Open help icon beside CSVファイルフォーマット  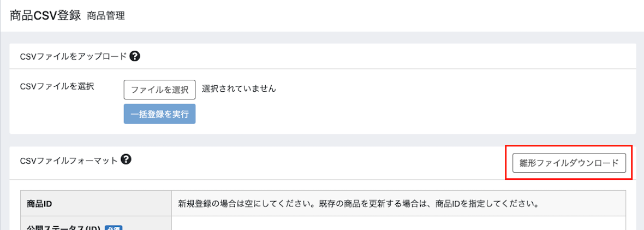(126, 159)
